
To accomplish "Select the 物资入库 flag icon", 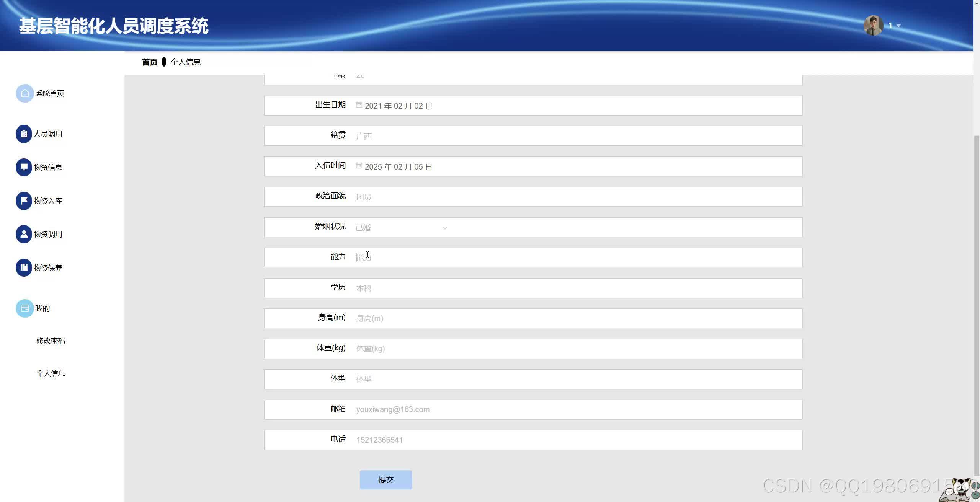I will (x=24, y=200).
